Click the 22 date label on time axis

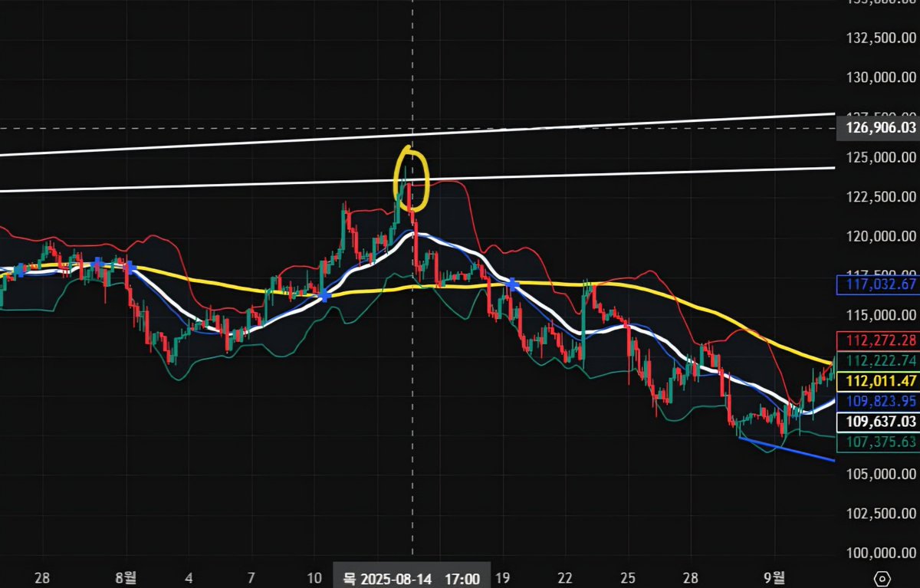point(564,579)
